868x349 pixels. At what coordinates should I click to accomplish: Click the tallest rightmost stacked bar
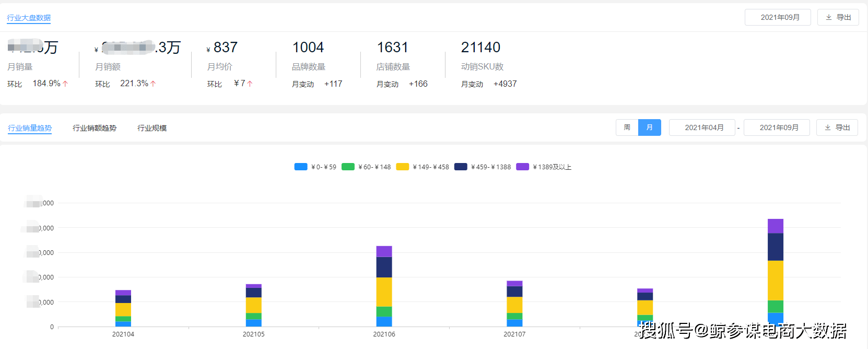pyautogui.click(x=775, y=272)
